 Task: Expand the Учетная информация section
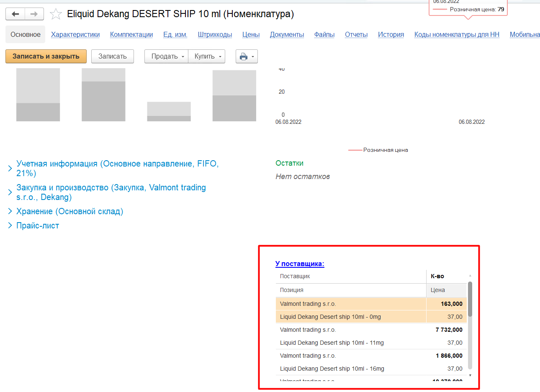point(117,168)
